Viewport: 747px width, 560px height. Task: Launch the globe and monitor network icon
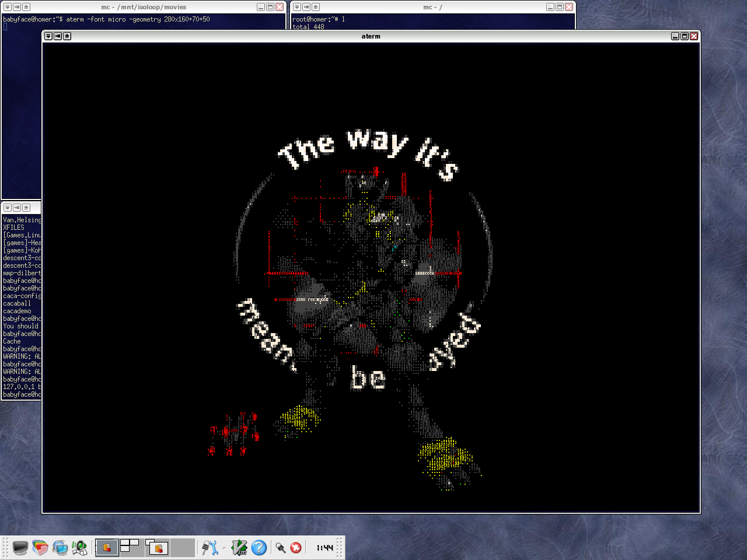(60, 548)
